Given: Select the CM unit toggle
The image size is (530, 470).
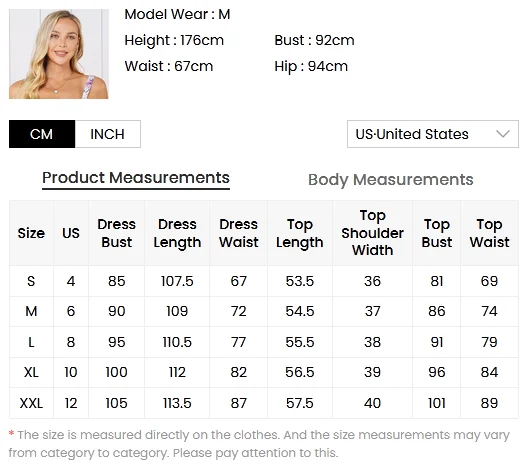Looking at the screenshot, I should pos(42,134).
